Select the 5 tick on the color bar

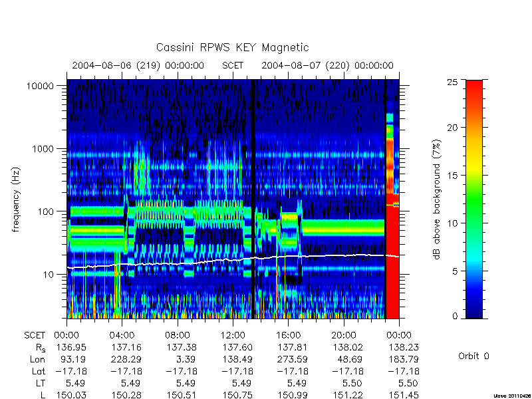tap(455, 271)
